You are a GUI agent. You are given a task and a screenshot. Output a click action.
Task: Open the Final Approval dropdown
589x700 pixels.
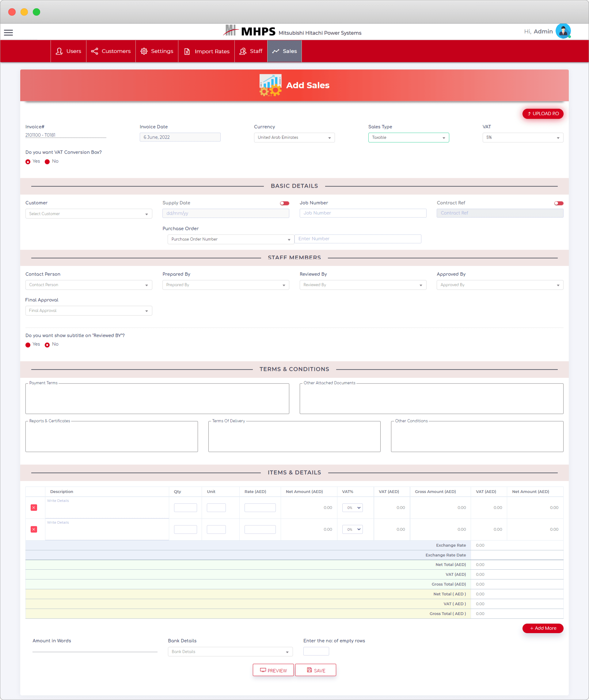click(x=89, y=311)
